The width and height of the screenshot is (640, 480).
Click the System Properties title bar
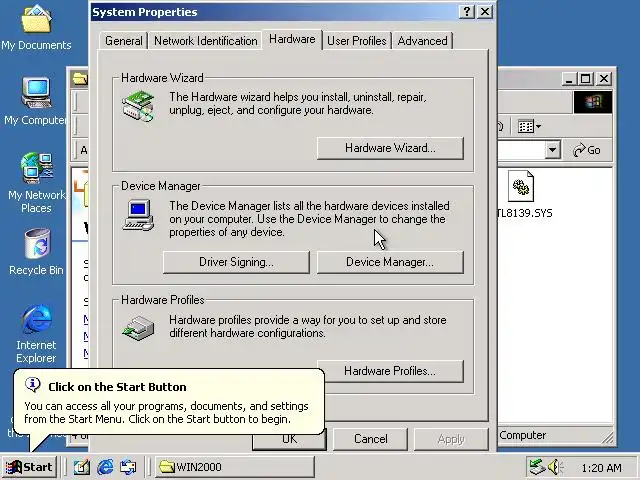(273, 12)
